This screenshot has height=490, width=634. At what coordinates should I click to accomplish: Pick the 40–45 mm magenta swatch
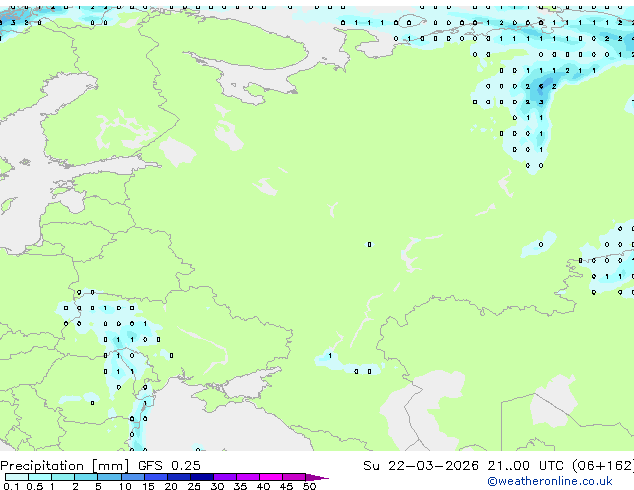click(271, 477)
